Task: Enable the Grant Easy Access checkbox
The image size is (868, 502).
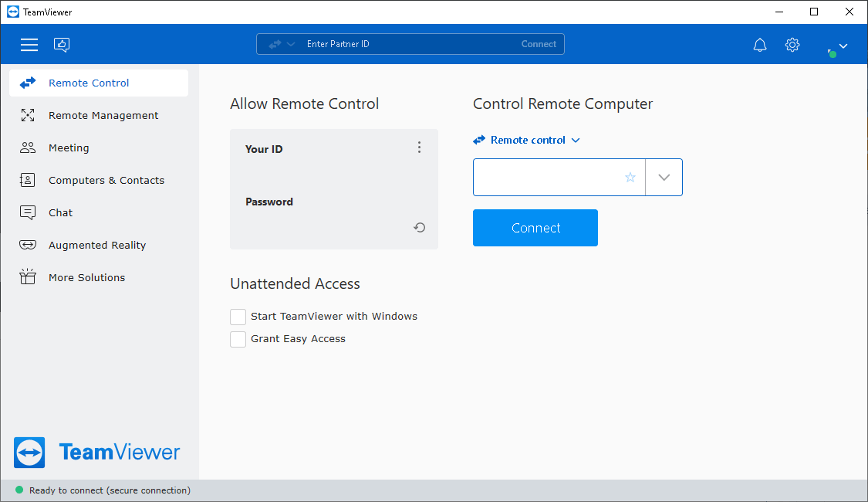Action: pyautogui.click(x=238, y=339)
